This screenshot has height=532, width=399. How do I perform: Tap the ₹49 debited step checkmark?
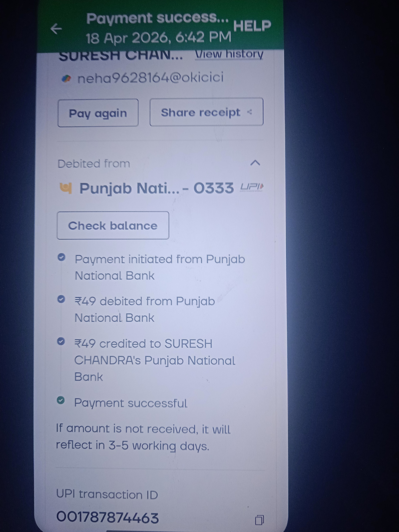61,299
